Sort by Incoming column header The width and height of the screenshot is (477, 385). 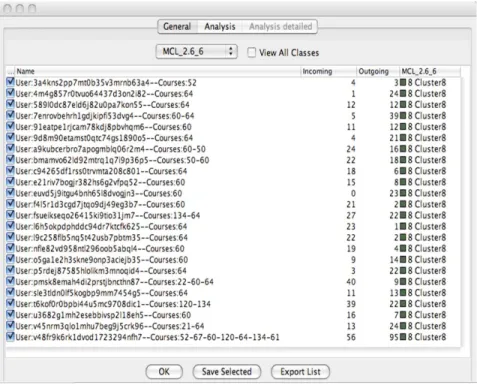[328, 71]
